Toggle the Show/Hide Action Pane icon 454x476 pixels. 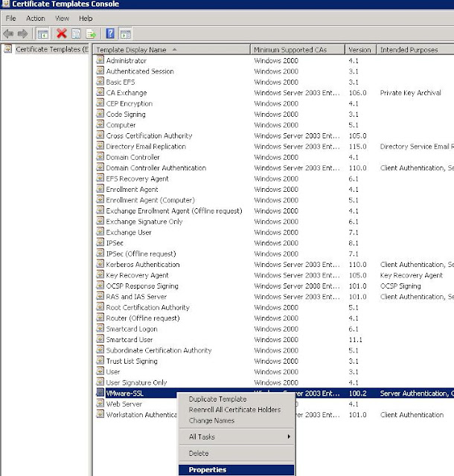(x=126, y=33)
